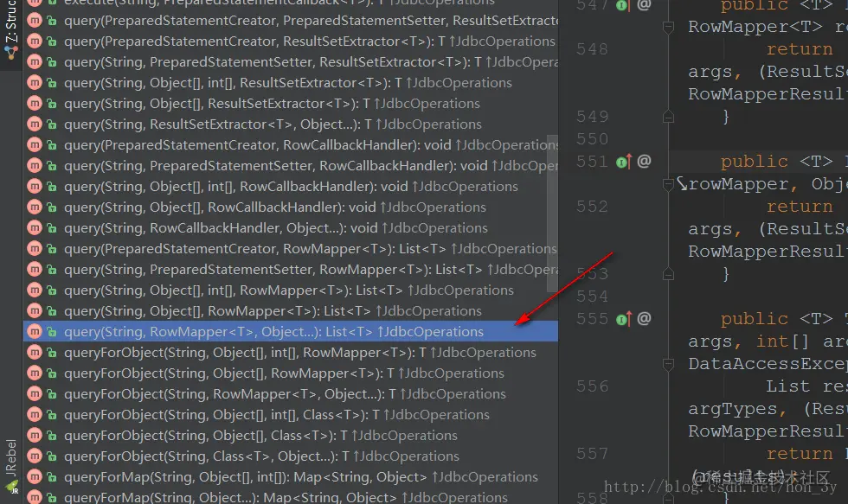Click method icon of highlighted query RowMapper Object... row

click(35, 332)
